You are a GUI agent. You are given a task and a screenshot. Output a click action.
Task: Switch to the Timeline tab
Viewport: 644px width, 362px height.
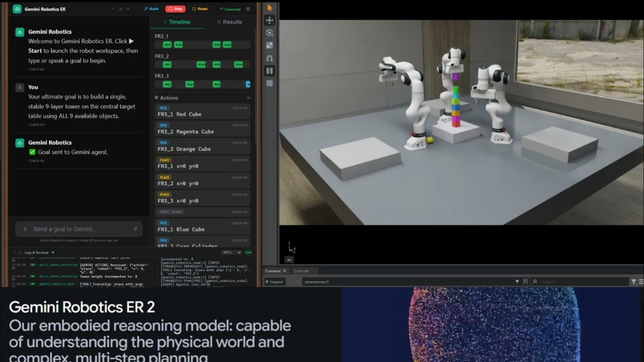(177, 22)
